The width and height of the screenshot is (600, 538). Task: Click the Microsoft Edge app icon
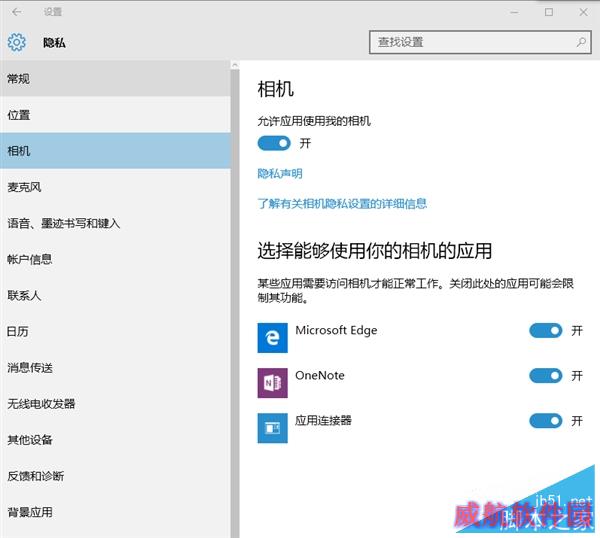[x=272, y=337]
